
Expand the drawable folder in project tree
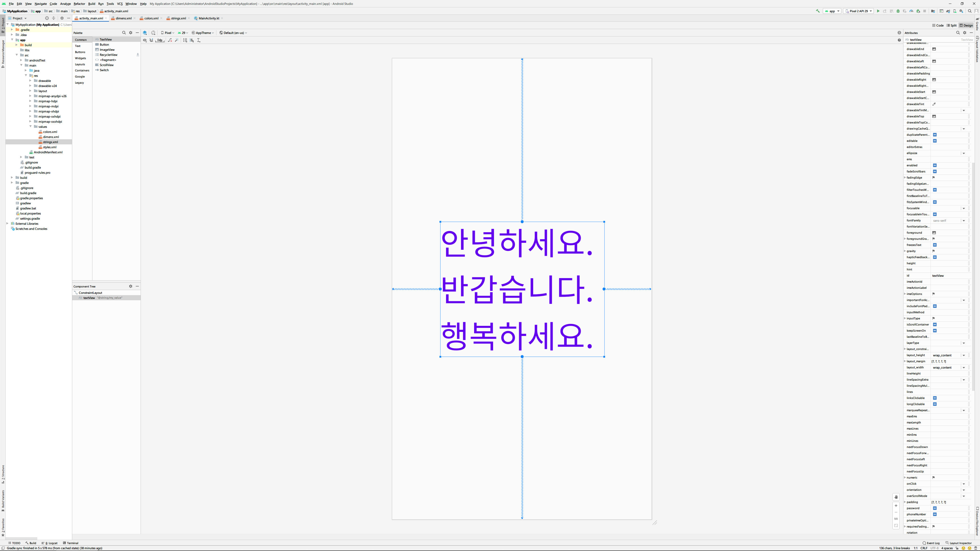pos(30,81)
